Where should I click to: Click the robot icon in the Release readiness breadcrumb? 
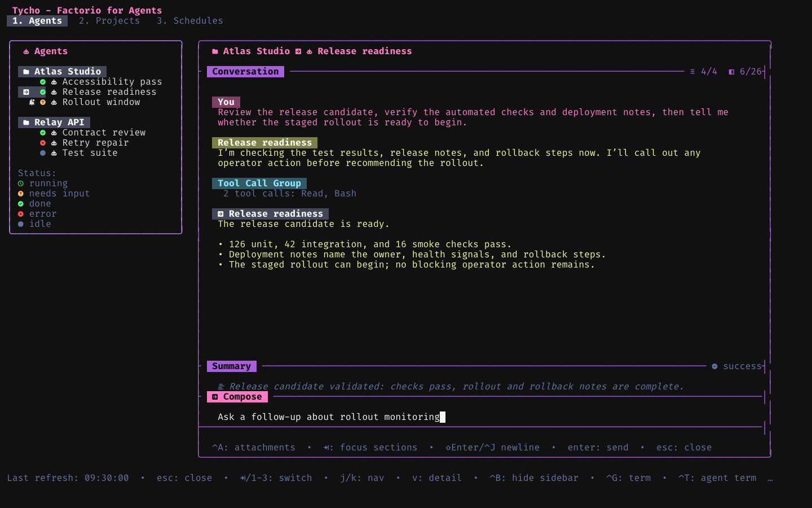pos(310,51)
